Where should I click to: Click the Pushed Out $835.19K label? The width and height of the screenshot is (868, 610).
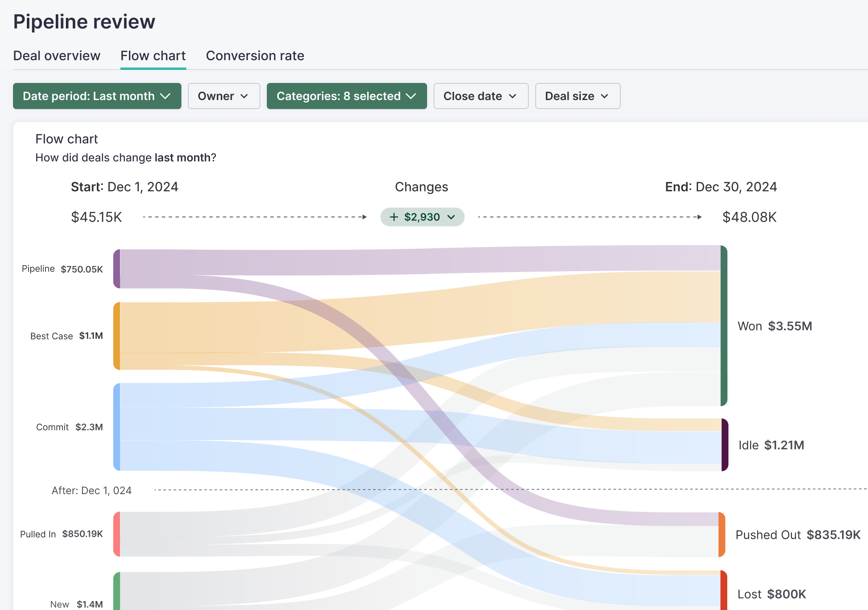pyautogui.click(x=798, y=535)
